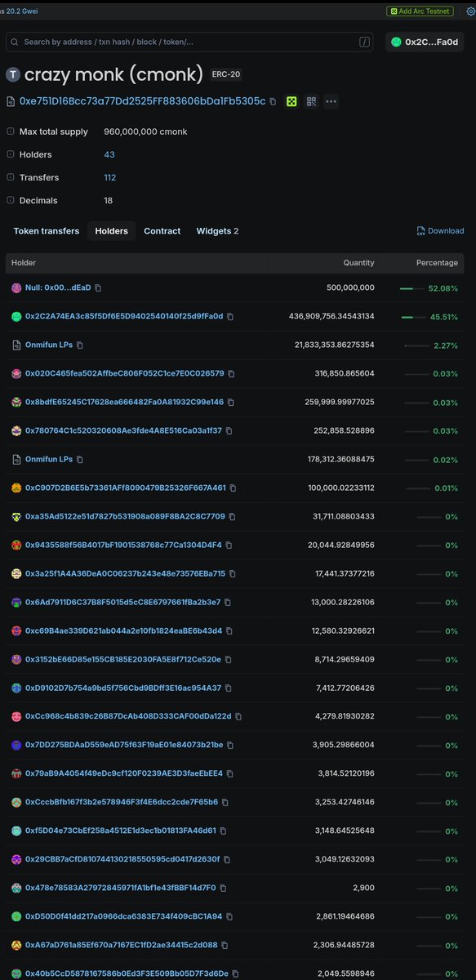Click the Quantity column header
The width and height of the screenshot is (476, 980).
[358, 263]
